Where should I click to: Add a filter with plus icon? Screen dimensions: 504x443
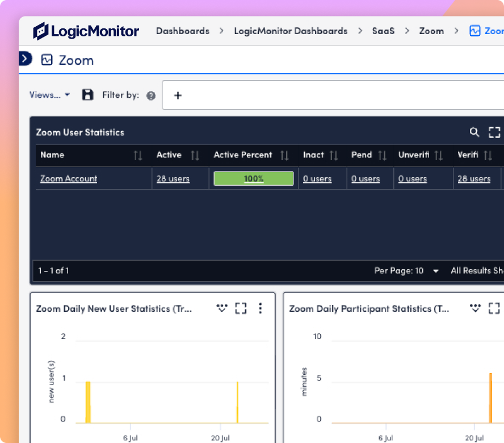[178, 95]
